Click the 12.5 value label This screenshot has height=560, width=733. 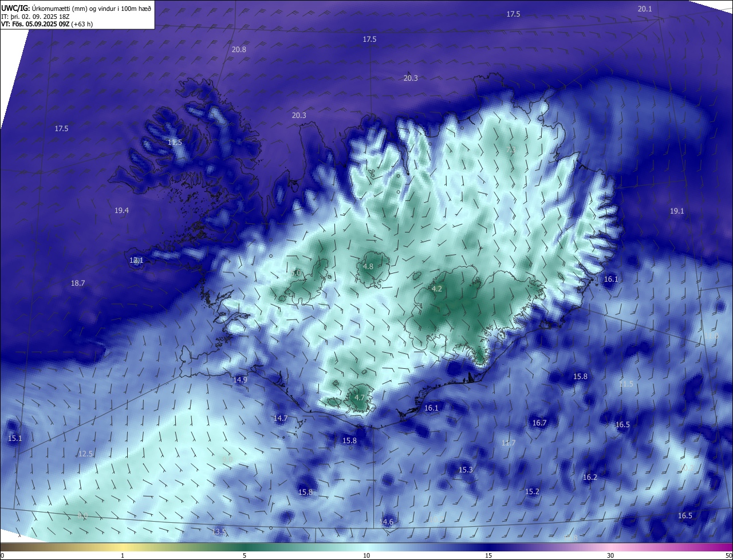coord(85,454)
